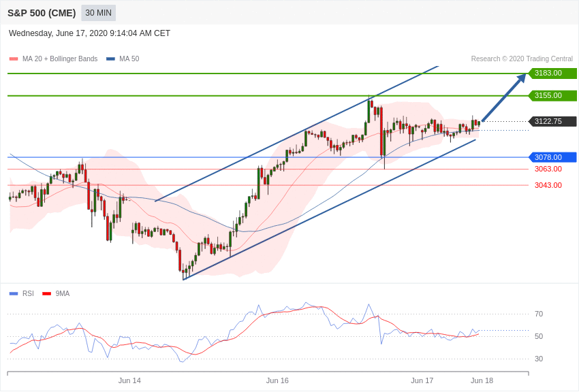Image resolution: width=579 pixels, height=392 pixels.
Task: Click the pink MA 20 Bollinger legend swatch
Action: pyautogui.click(x=14, y=59)
